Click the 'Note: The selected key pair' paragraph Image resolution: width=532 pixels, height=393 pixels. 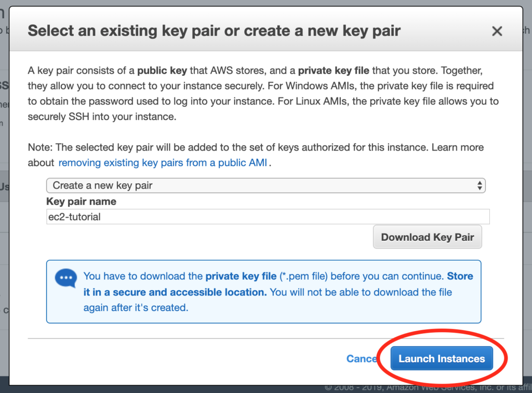(256, 155)
